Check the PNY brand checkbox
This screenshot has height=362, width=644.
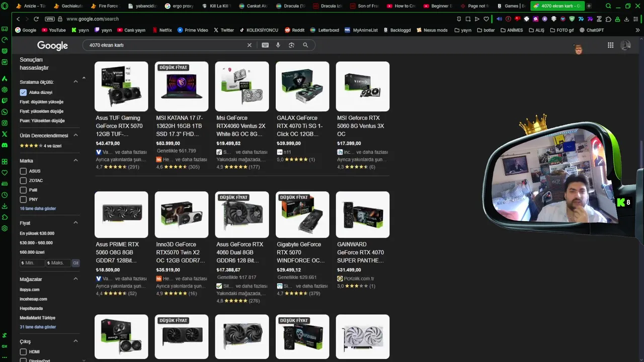pyautogui.click(x=23, y=200)
